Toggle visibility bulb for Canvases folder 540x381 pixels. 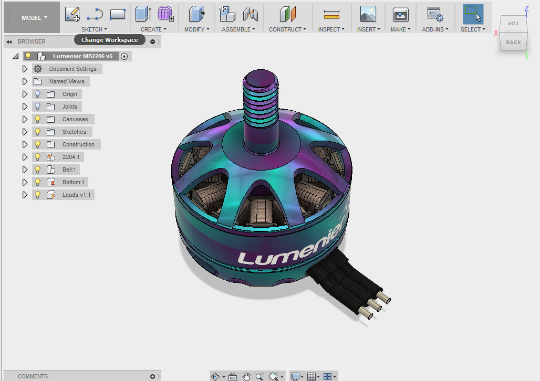coord(38,119)
